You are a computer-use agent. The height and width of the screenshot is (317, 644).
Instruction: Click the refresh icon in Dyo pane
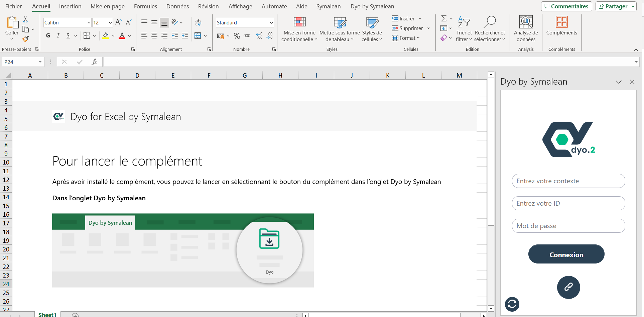[512, 304]
